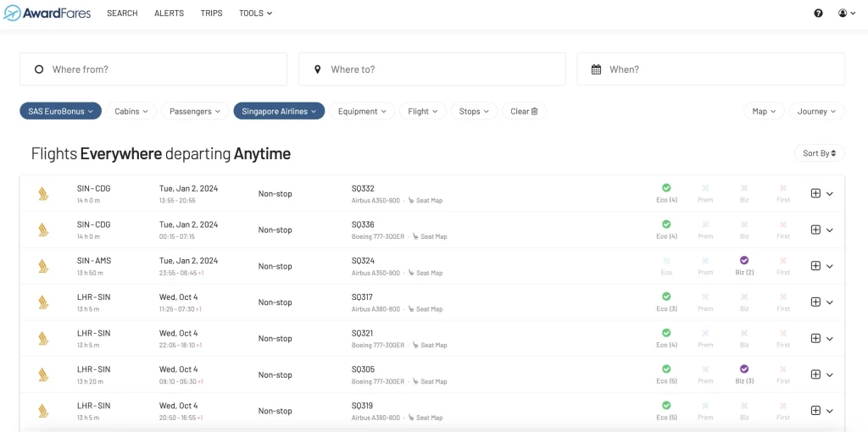Open the TOOLS nav menu
Viewport: 868px width, 432px height.
(x=256, y=14)
